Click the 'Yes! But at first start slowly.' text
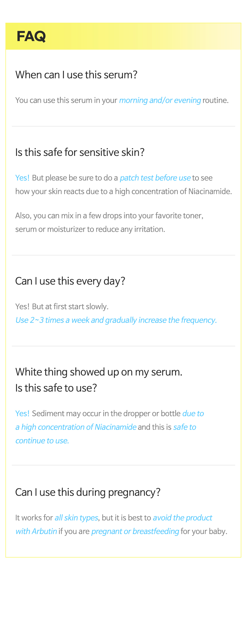The height and width of the screenshot is (644, 247). point(62,307)
